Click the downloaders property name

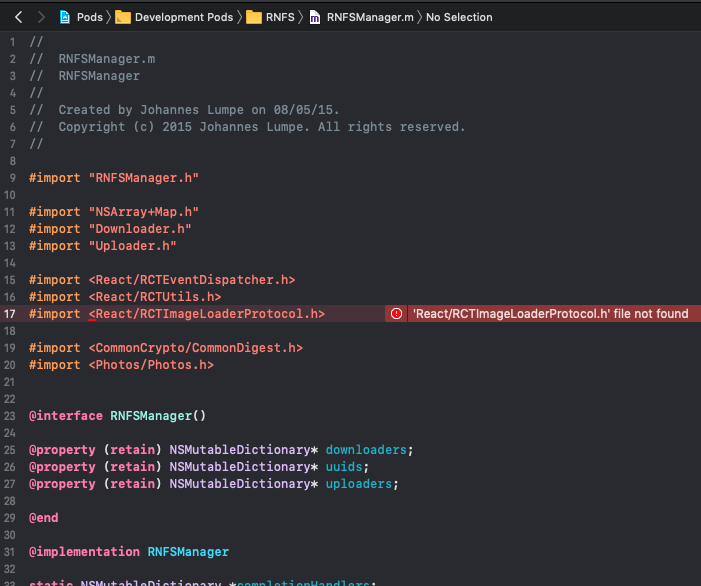(366, 450)
